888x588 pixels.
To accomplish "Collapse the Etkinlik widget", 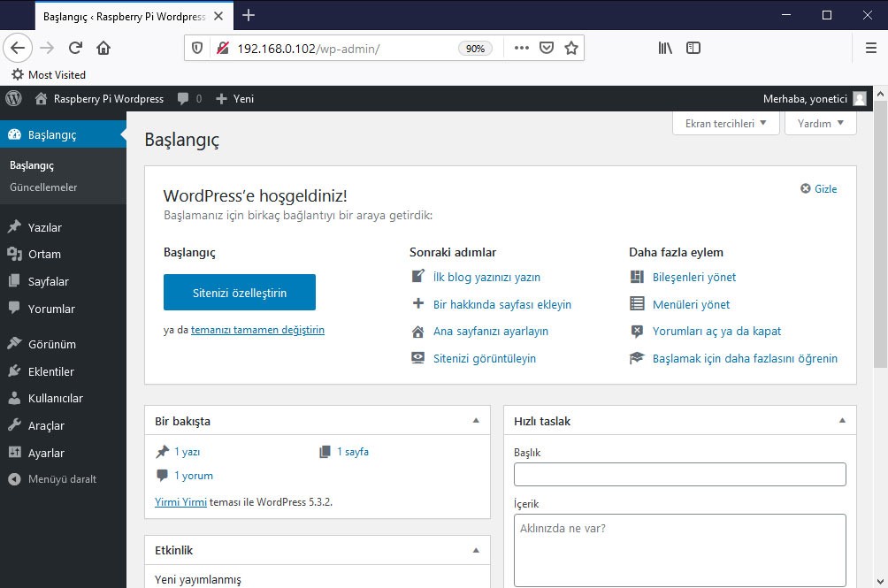I will pyautogui.click(x=476, y=550).
